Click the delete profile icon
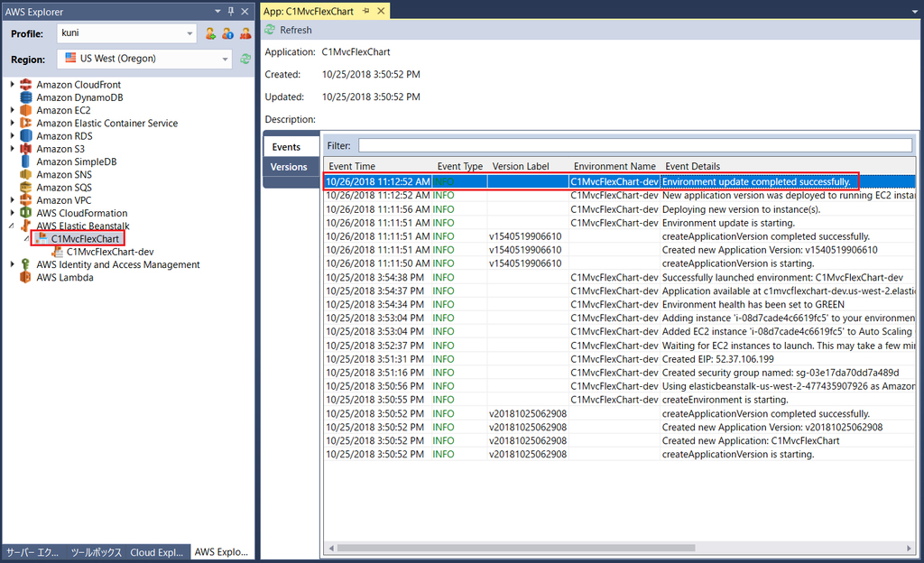This screenshot has width=924, height=563. pyautogui.click(x=245, y=33)
